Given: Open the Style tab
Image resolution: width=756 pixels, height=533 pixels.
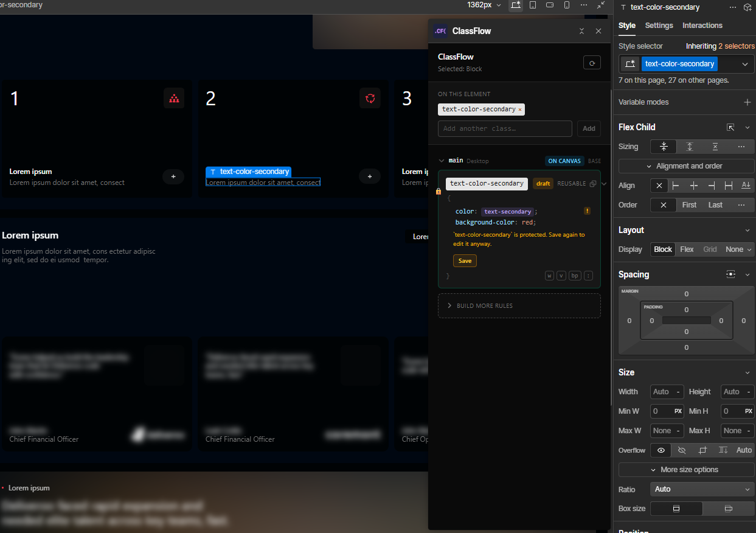Looking at the screenshot, I should (627, 26).
